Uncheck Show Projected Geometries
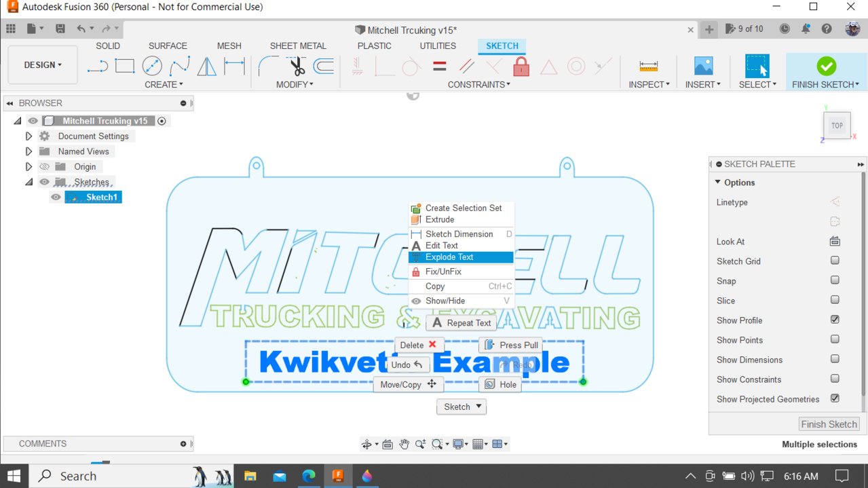The height and width of the screenshot is (488, 868). (x=835, y=398)
